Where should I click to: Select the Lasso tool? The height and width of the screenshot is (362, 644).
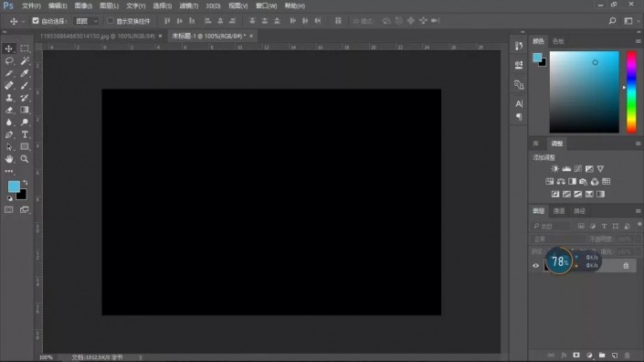click(9, 61)
